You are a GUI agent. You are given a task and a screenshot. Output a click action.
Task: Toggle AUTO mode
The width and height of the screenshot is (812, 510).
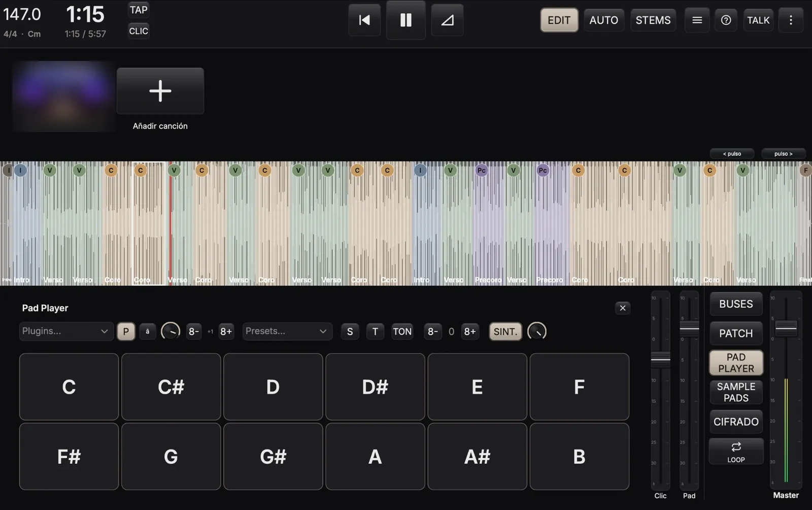coord(604,20)
